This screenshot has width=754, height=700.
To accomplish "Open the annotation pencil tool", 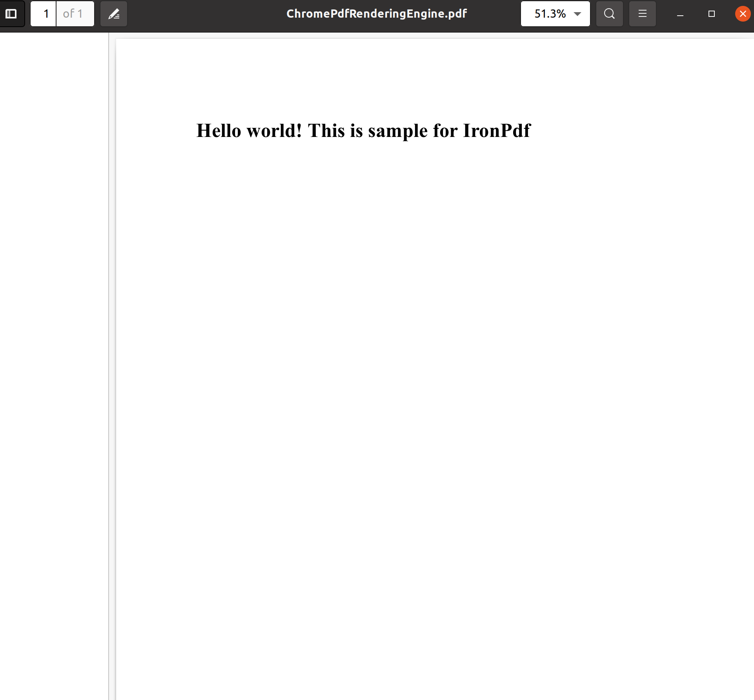I will pos(114,14).
